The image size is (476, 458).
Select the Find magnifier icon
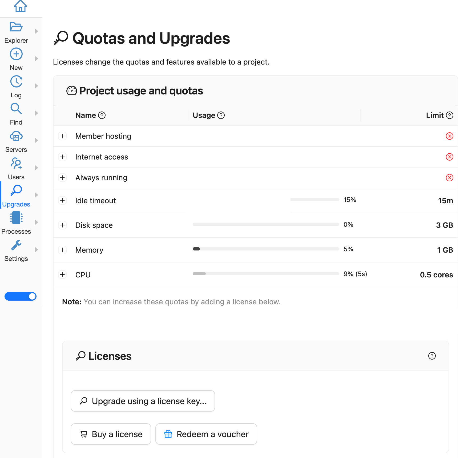point(16,109)
